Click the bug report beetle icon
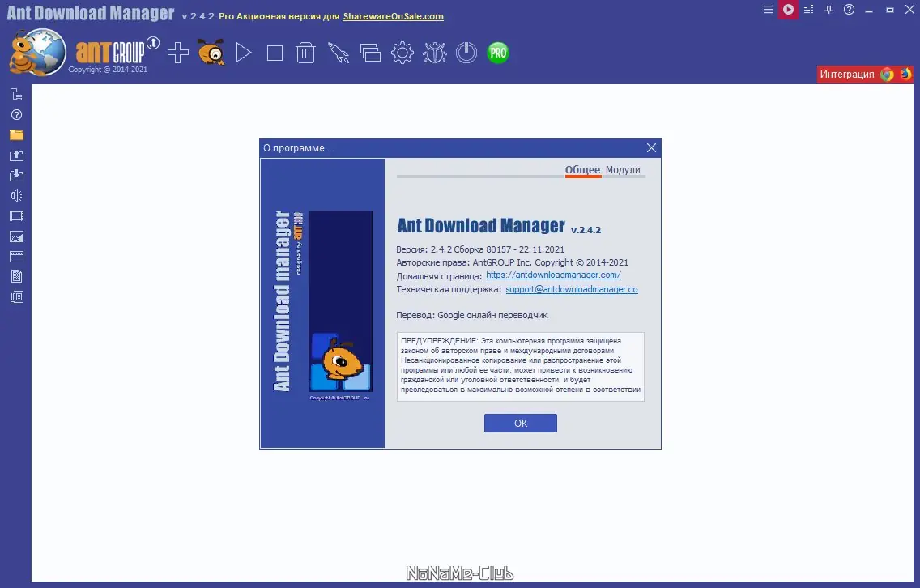920x588 pixels. (x=435, y=53)
